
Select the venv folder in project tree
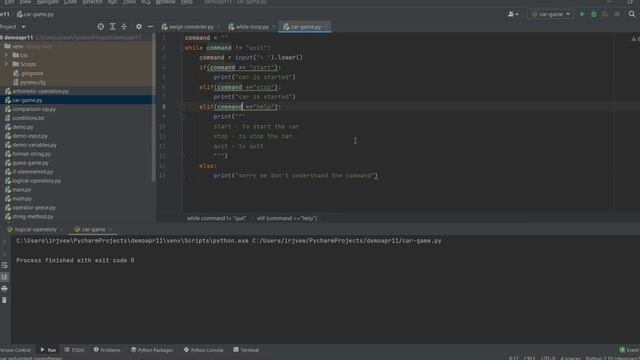tap(18, 47)
